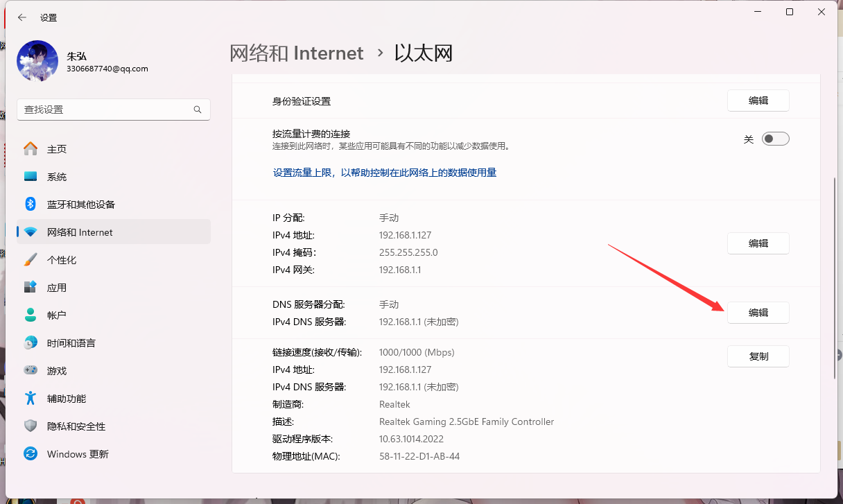Click the 个性化 paintbrush icon
The width and height of the screenshot is (843, 504).
tap(31, 260)
